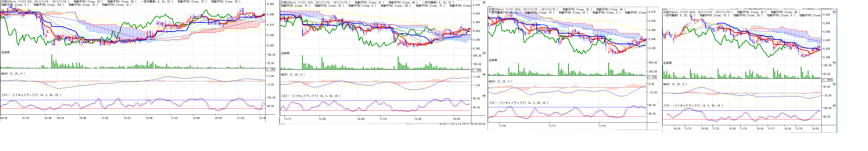Viewport: 868px width, 151px height.
Task: Click the ×100 volume scale button in the 5-minute chart
Action: (x=271, y=69)
